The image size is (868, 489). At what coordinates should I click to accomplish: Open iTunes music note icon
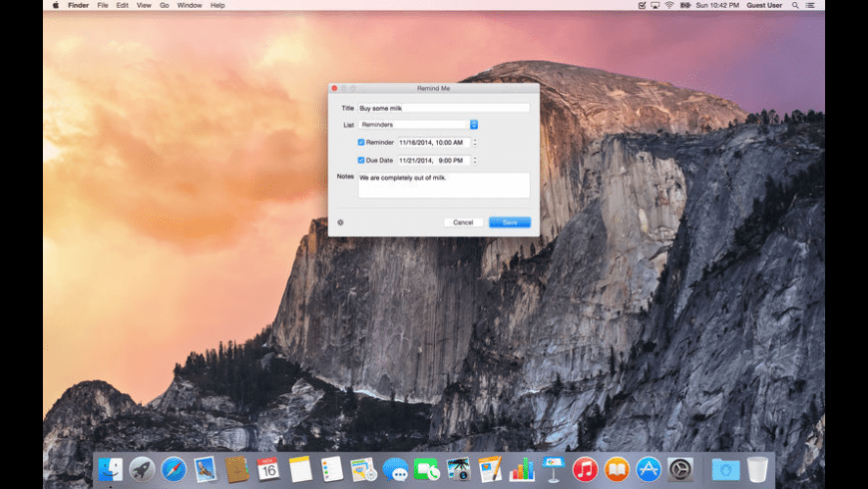tap(585, 470)
